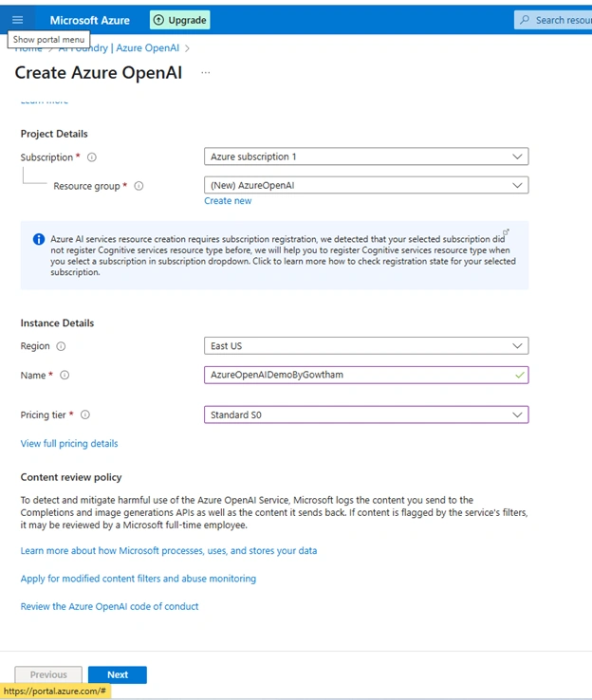Click the Region info icon

[x=61, y=346]
